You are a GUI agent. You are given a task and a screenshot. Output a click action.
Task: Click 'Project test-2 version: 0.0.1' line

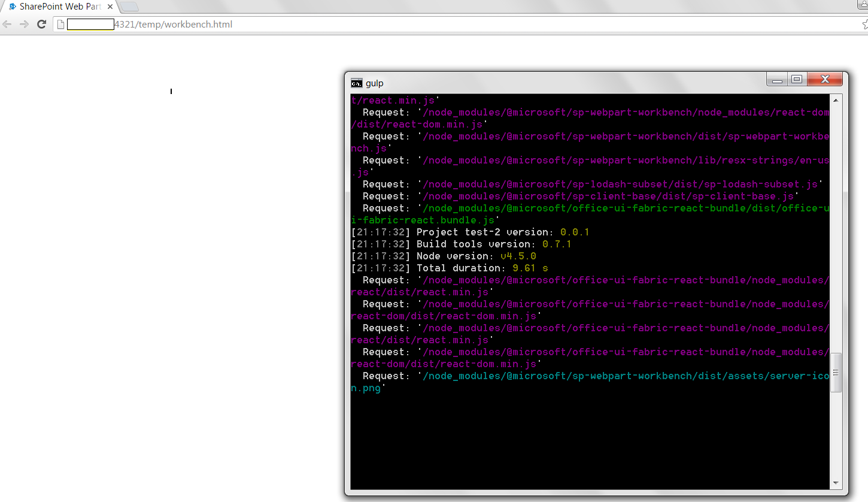[x=471, y=232]
